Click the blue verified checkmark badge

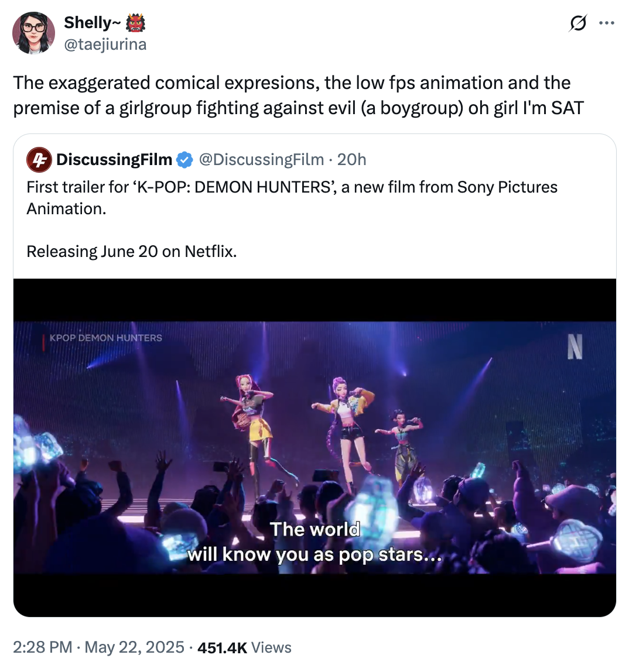click(184, 160)
